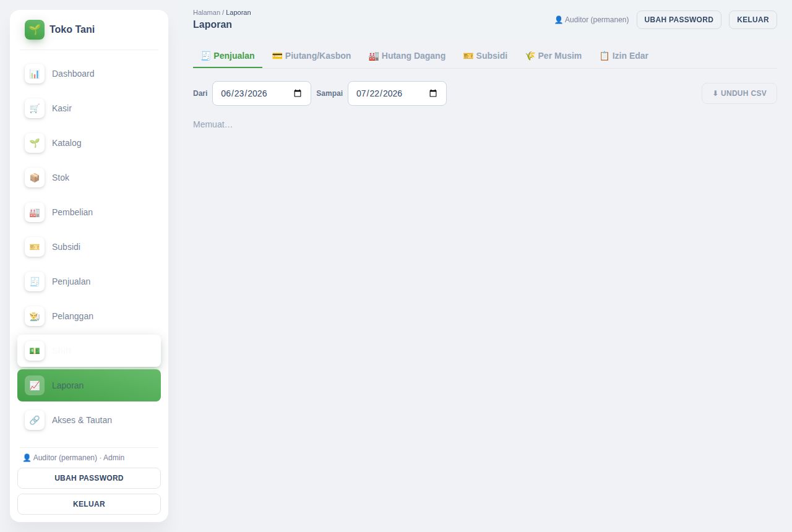The image size is (792, 532).
Task: Click the Stok box icon
Action: (x=35, y=178)
